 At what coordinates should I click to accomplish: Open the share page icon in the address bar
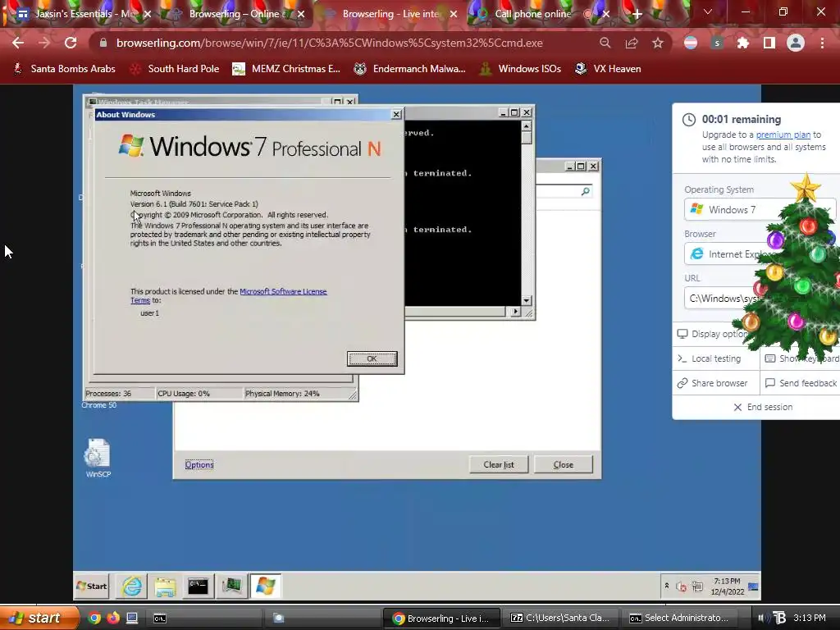click(632, 43)
